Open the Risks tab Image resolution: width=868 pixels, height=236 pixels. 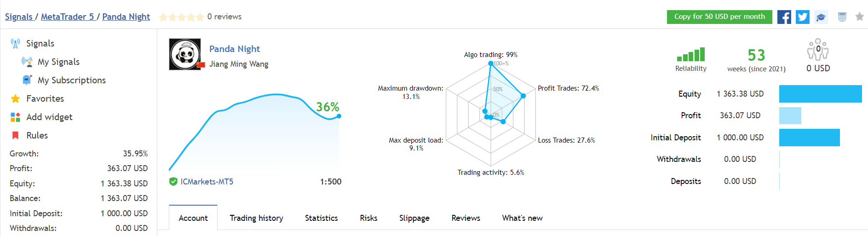(x=368, y=218)
